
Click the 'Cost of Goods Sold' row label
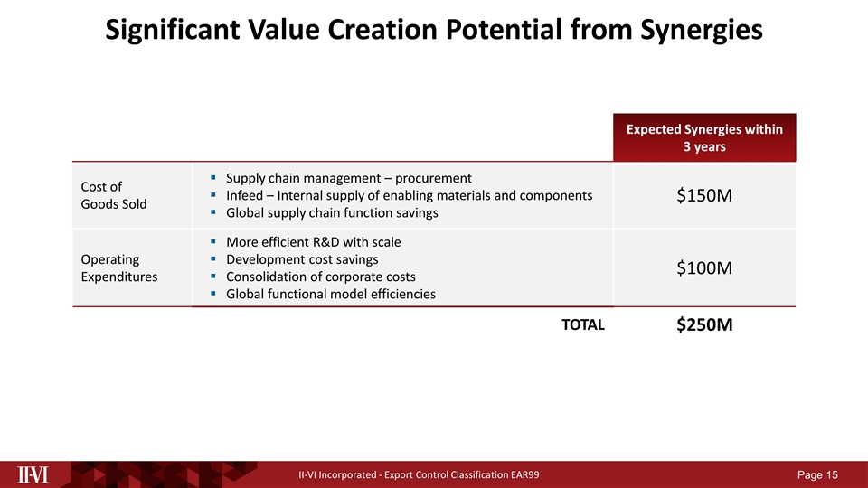click(x=114, y=195)
